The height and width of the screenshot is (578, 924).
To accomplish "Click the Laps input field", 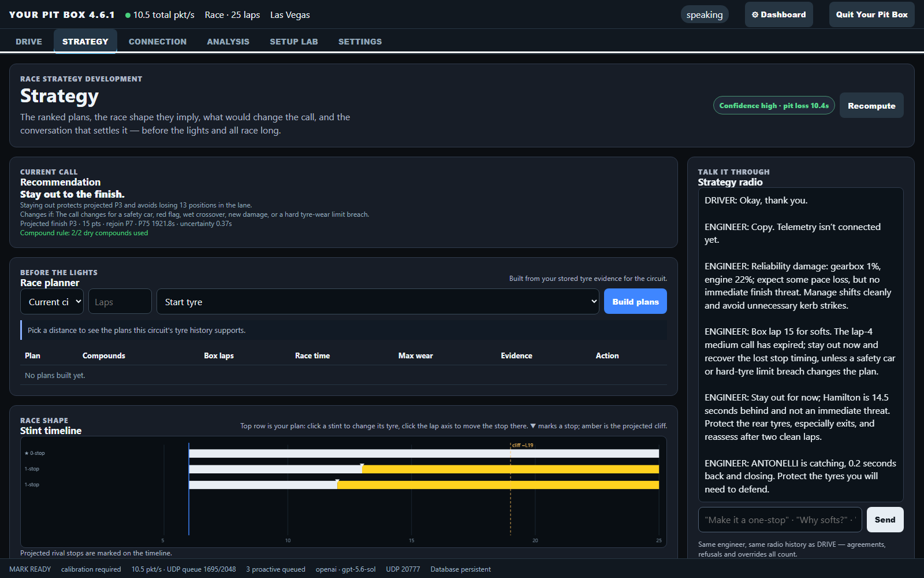I will click(x=120, y=302).
